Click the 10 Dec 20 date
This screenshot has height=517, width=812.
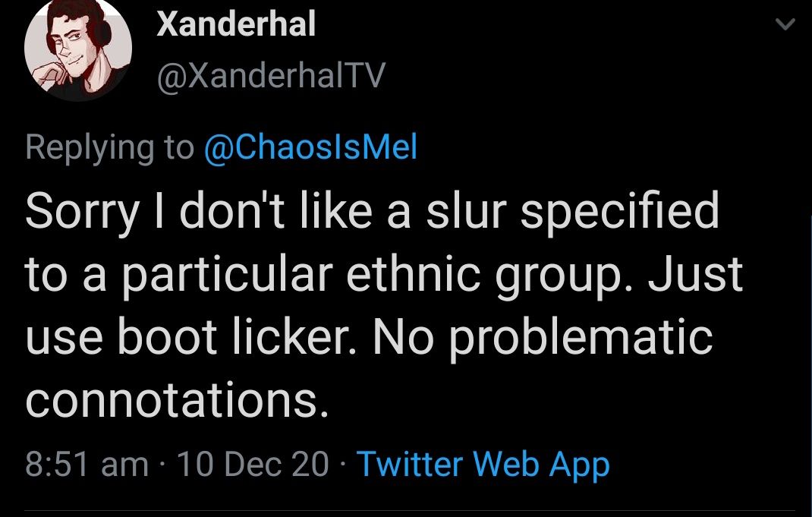pyautogui.click(x=253, y=464)
